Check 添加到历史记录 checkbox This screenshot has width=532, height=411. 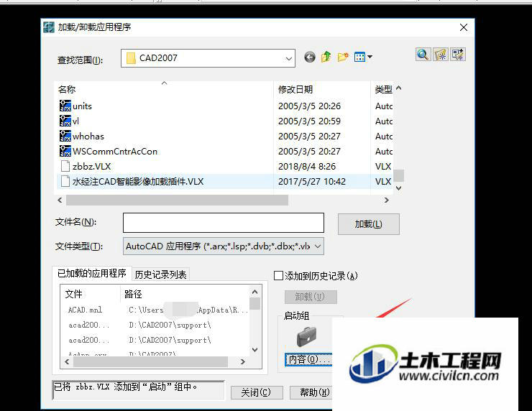[278, 275]
